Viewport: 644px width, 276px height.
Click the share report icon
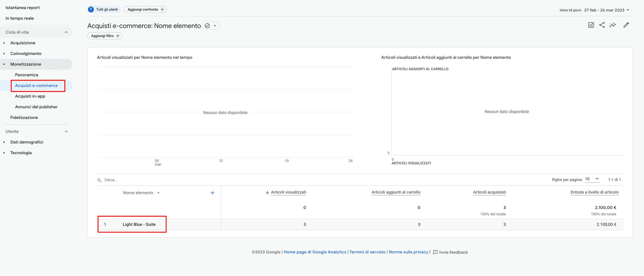[x=602, y=25]
